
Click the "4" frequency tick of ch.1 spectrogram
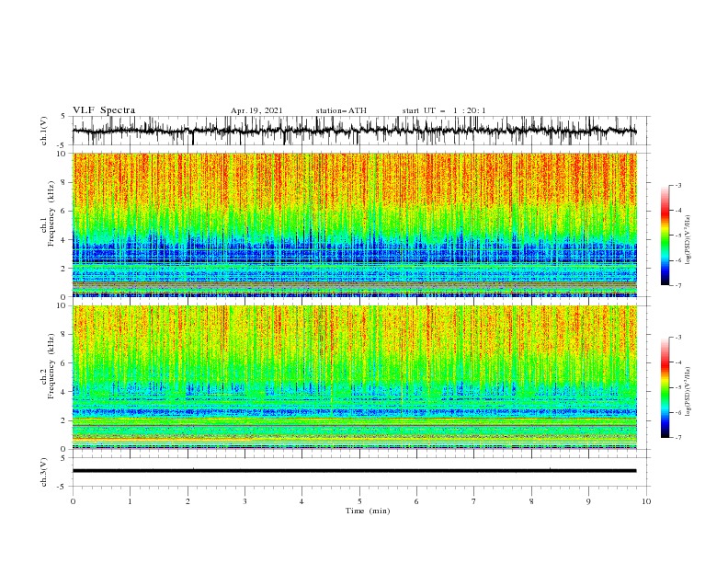pos(65,240)
